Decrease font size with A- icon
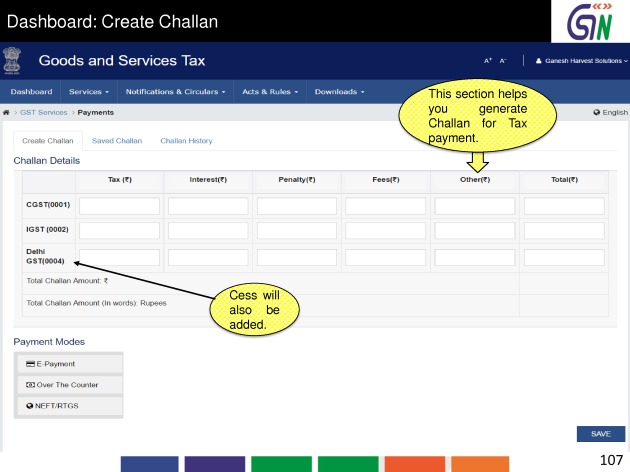This screenshot has width=630, height=472. [x=503, y=61]
